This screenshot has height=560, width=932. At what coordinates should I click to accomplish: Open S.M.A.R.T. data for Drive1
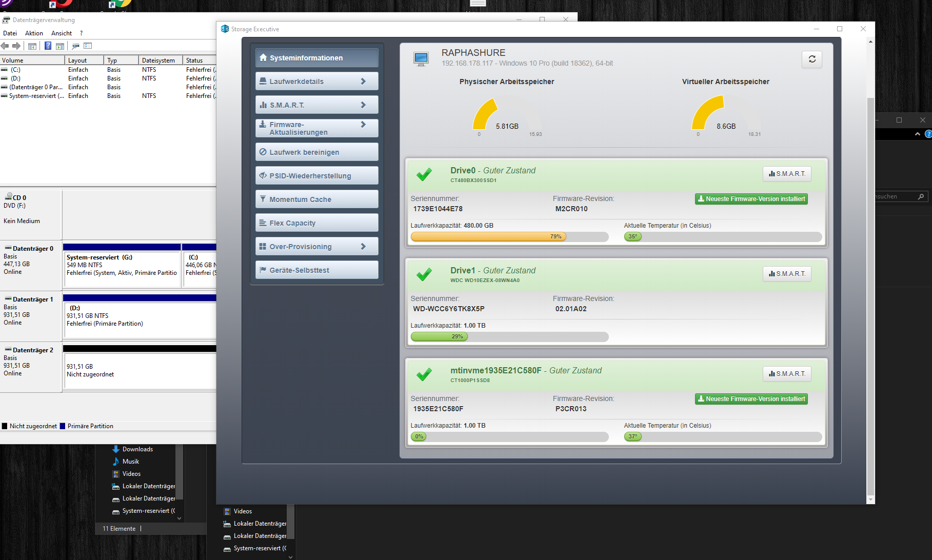coord(787,274)
